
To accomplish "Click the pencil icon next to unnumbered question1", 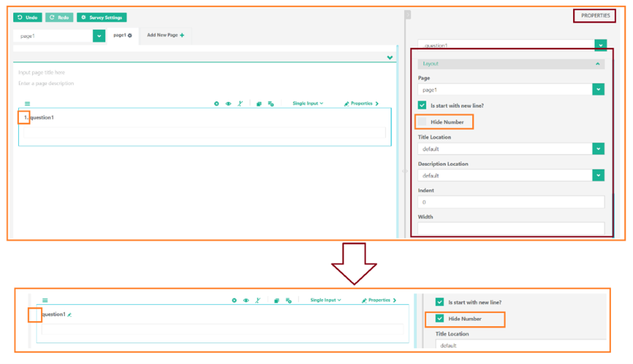I will click(69, 315).
